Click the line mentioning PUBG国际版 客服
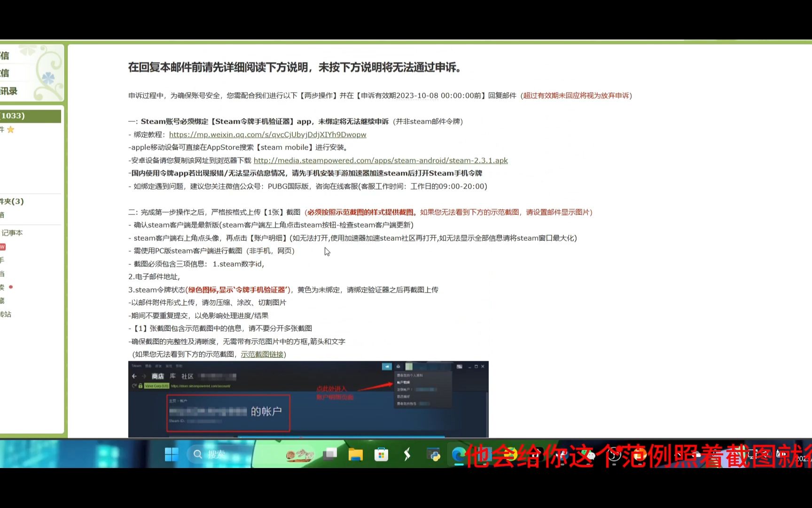The width and height of the screenshot is (812, 508). click(x=308, y=186)
